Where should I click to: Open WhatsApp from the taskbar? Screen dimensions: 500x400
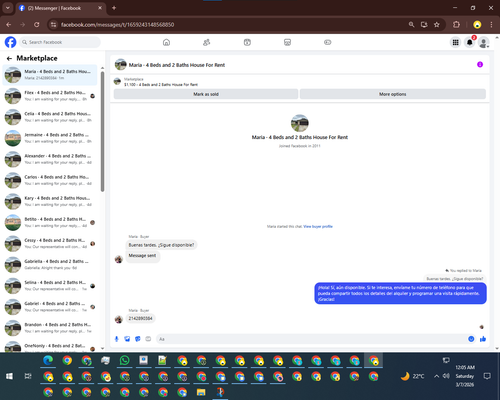click(x=124, y=360)
